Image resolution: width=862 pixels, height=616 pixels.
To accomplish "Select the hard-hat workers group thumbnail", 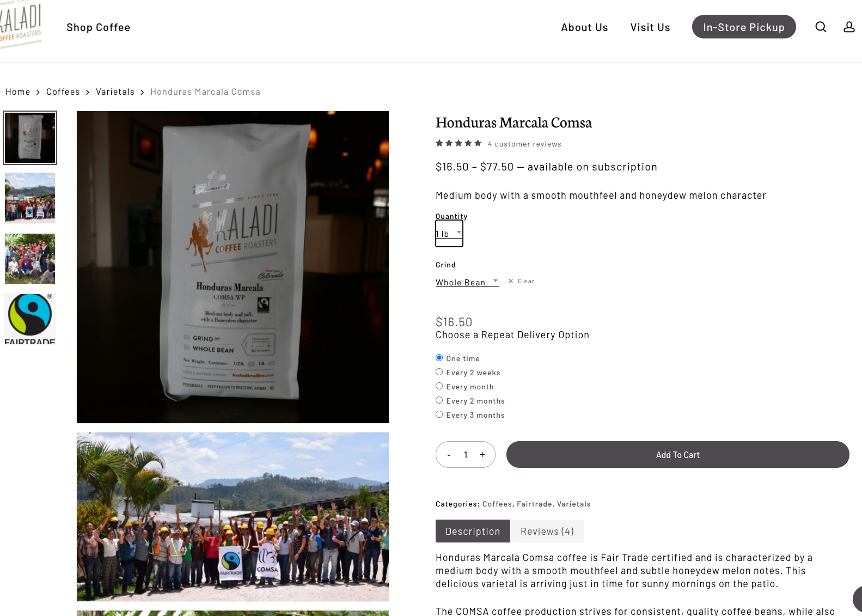I will 30,198.
